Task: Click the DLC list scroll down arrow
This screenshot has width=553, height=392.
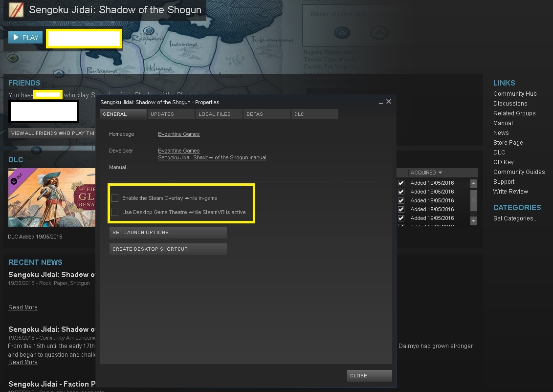Action: (474, 221)
